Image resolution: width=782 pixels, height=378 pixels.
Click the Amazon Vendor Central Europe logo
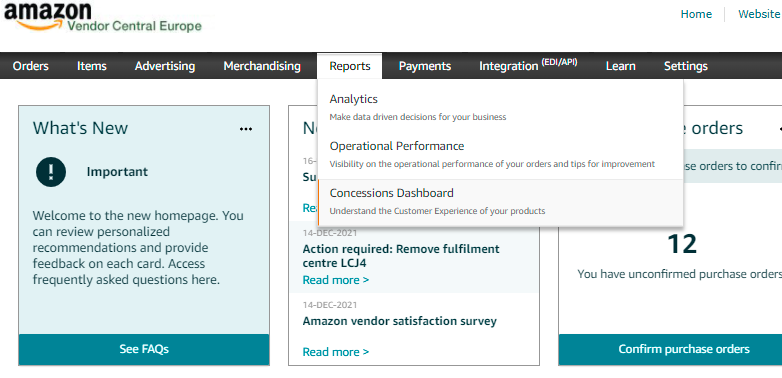[x=103, y=17]
